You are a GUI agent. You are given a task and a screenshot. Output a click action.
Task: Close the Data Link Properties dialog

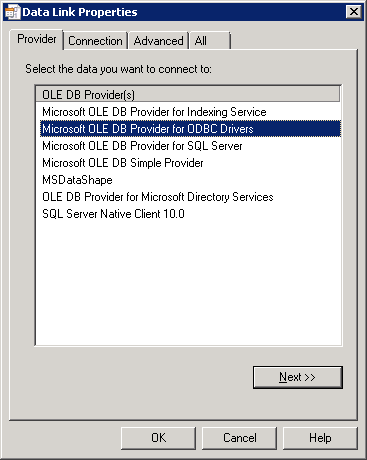point(353,12)
